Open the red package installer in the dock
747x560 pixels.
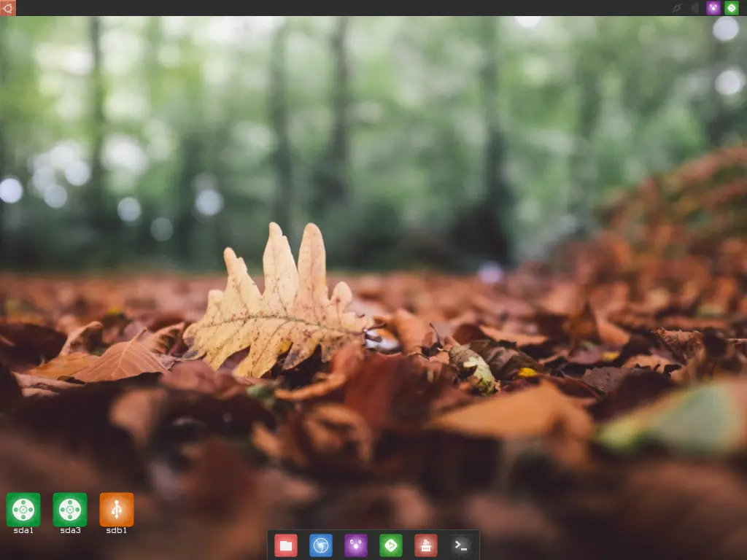(x=426, y=545)
